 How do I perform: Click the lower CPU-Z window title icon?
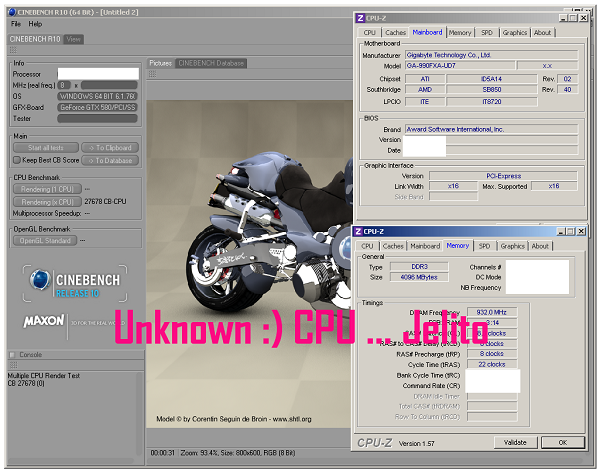click(x=358, y=231)
